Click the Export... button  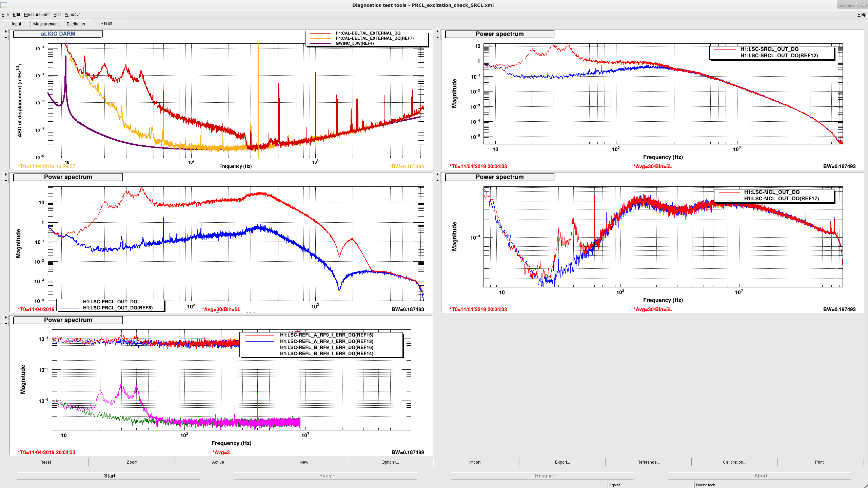pos(562,462)
